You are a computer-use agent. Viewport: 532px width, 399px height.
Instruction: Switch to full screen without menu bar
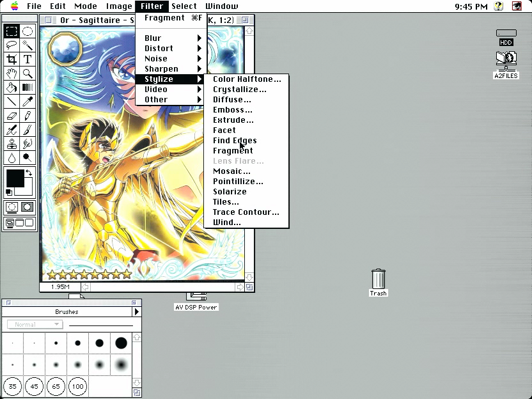pos(29,223)
